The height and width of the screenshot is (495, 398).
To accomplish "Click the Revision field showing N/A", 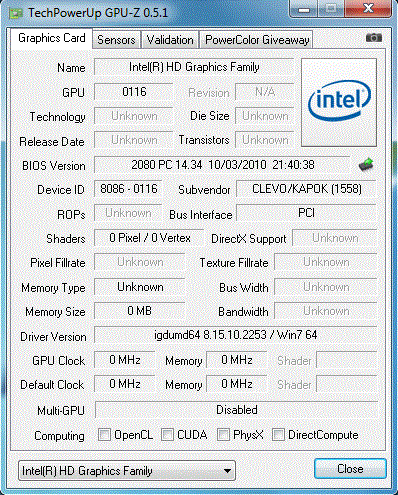I will (265, 92).
